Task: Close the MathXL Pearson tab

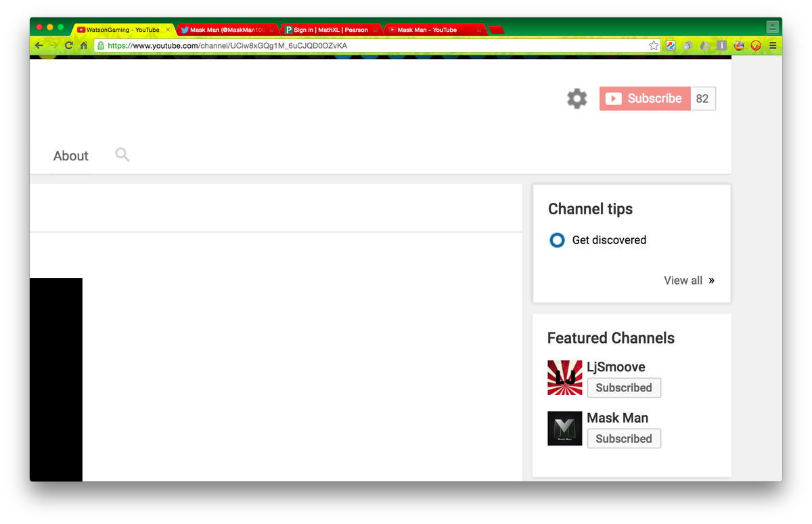Action: click(376, 30)
